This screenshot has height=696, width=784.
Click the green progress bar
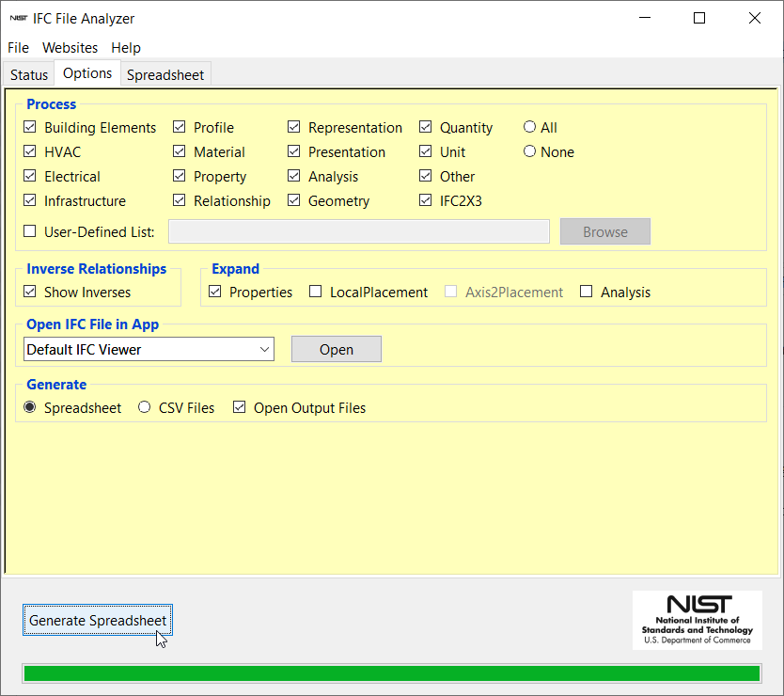pyautogui.click(x=392, y=672)
